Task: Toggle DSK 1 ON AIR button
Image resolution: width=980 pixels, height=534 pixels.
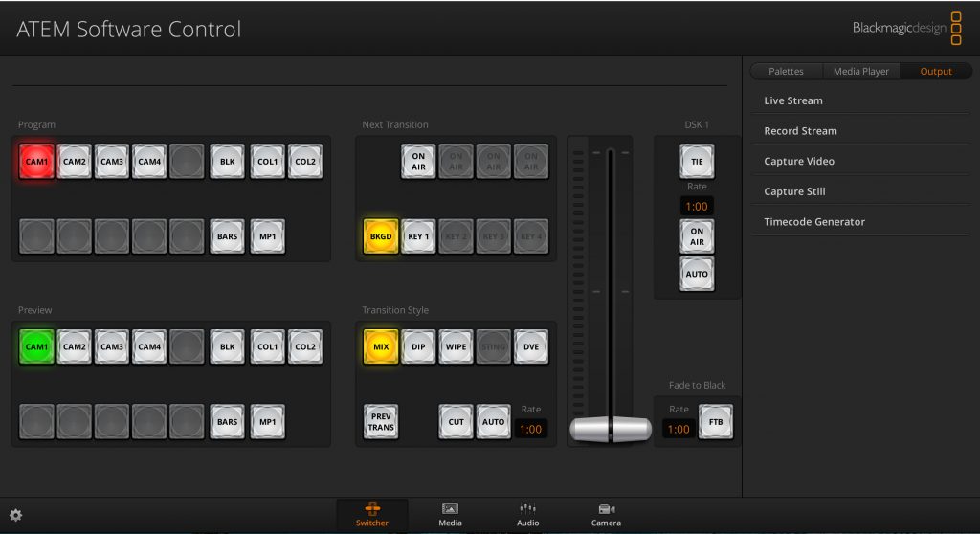Action: tap(697, 235)
